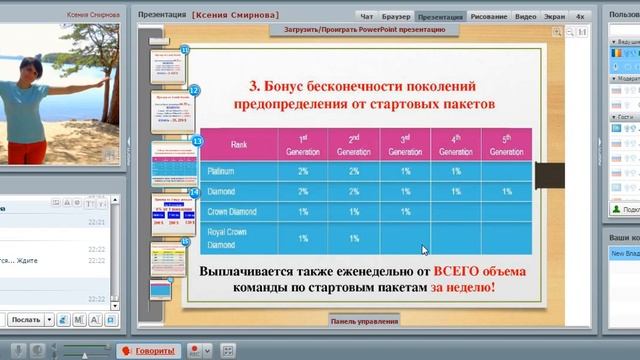
Task: Select the Romanian-flag user in presenters list
Action: (x=624, y=53)
